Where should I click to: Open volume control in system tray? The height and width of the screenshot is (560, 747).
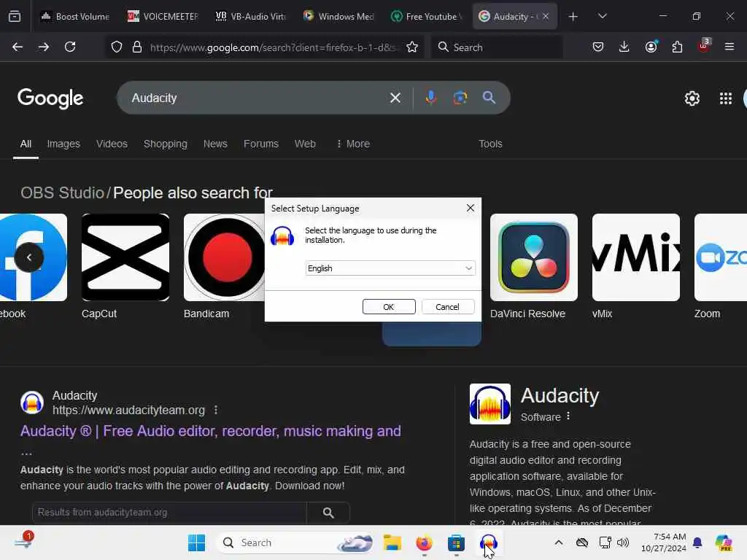pyautogui.click(x=623, y=542)
